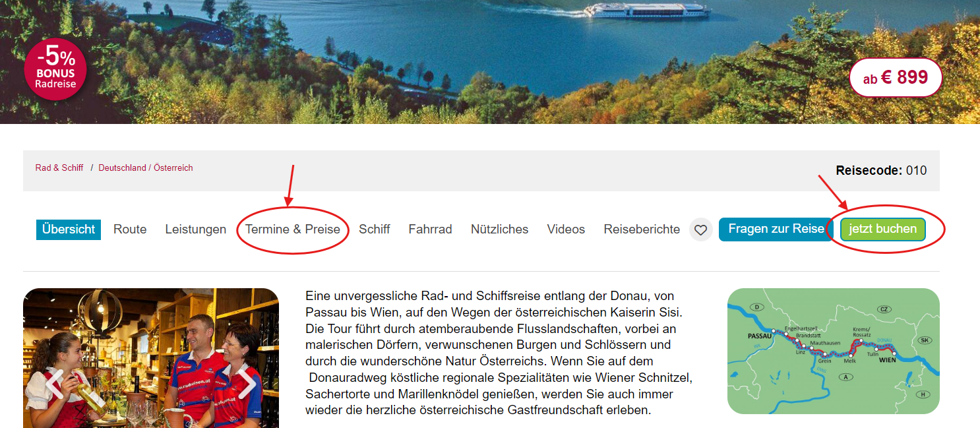This screenshot has height=428, width=980.
Task: Switch to the Route tab
Action: (x=130, y=229)
